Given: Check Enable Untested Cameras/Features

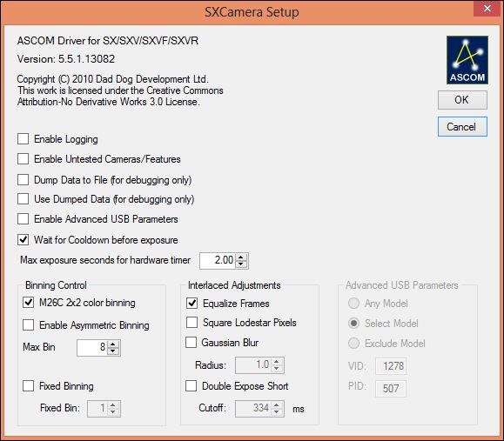Looking at the screenshot, I should [x=24, y=159].
